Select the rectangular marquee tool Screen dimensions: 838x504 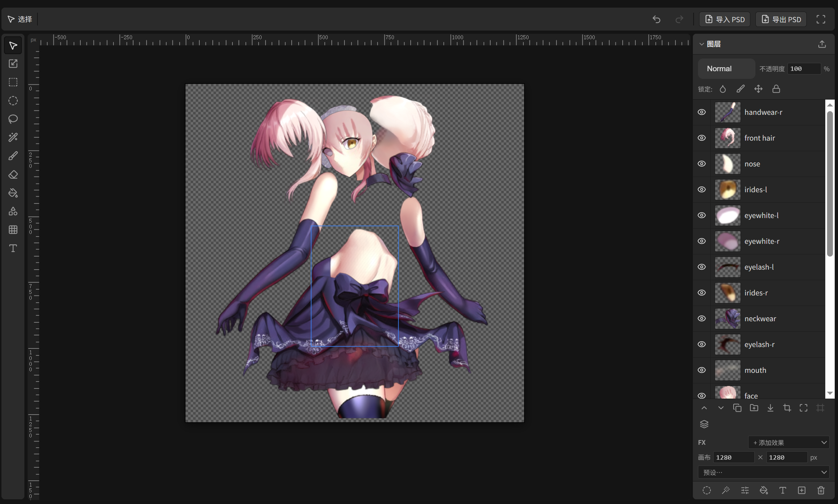13,82
